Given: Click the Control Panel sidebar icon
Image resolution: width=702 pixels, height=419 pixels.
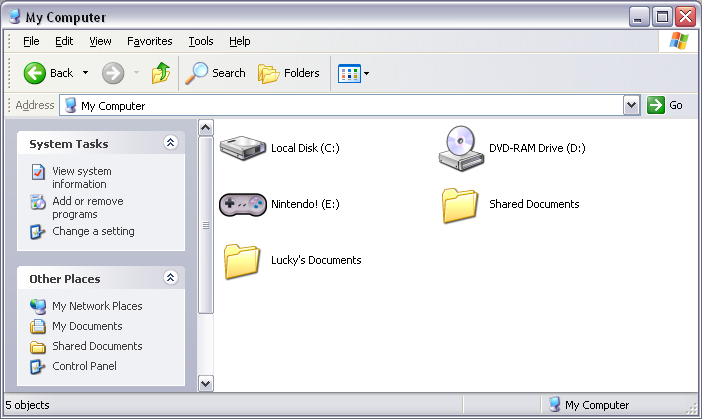Looking at the screenshot, I should [x=38, y=367].
